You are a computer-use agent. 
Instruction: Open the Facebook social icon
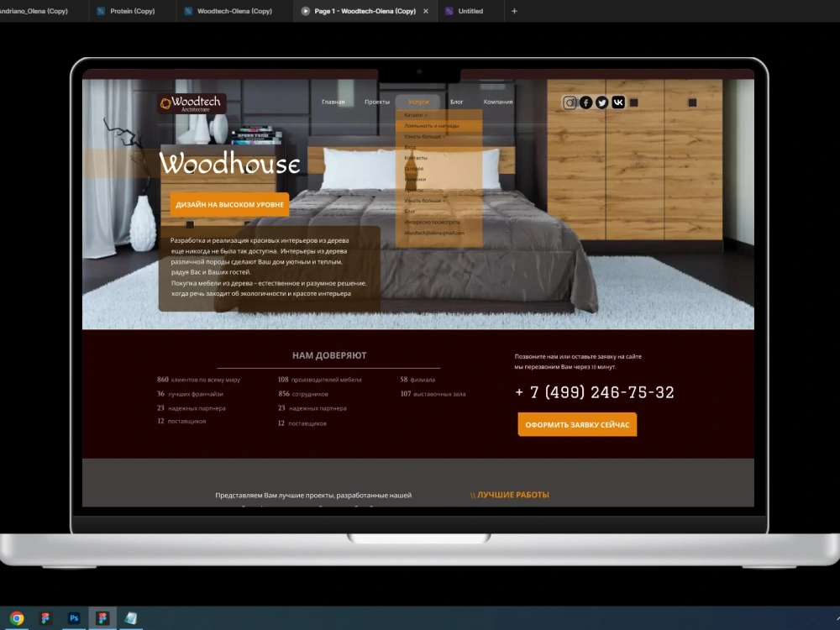(586, 102)
